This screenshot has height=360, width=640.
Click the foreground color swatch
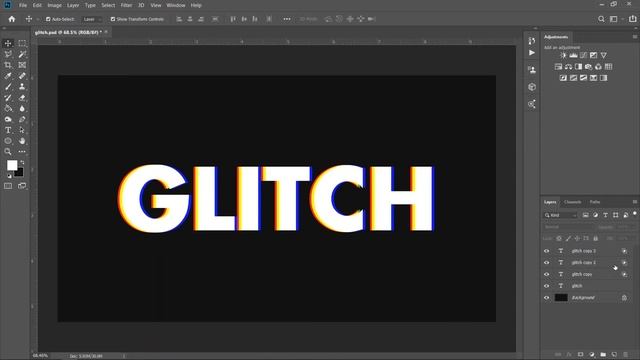coord(12,165)
